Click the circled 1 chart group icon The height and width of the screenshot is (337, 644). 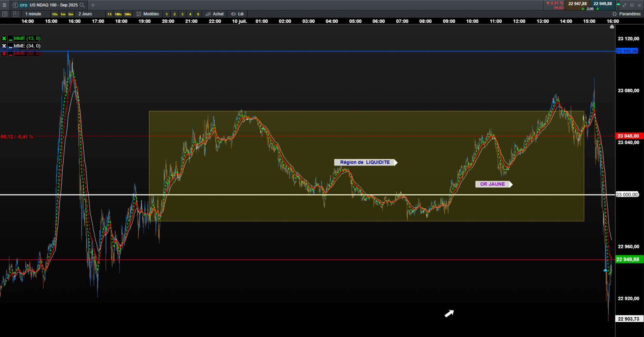point(15,5)
